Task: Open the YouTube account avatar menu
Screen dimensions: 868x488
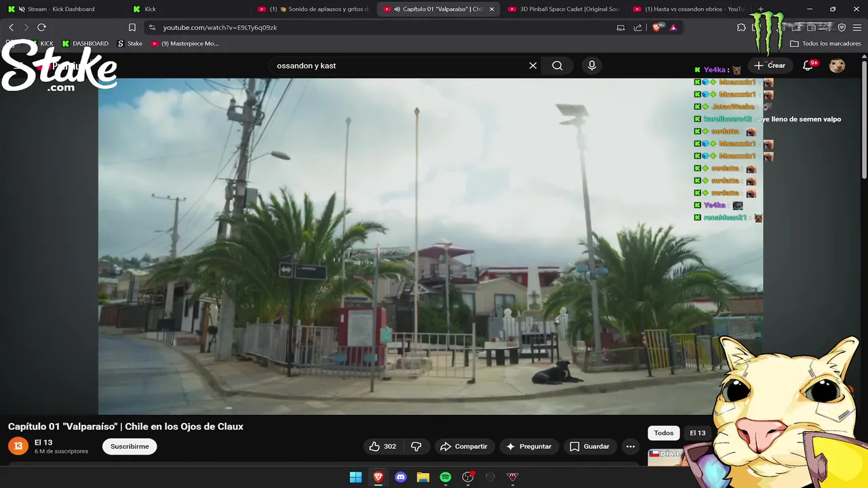Action: pyautogui.click(x=837, y=66)
